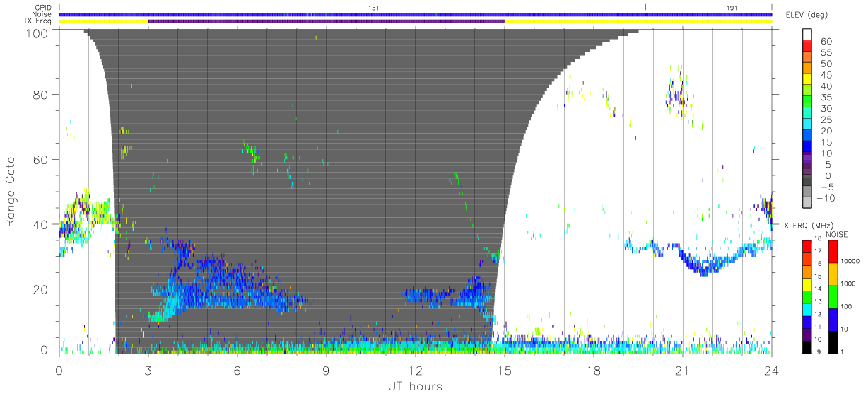Viewport: 868px width, 401px height.
Task: Click the "10000" label on NOISE scale
Action: (851, 262)
